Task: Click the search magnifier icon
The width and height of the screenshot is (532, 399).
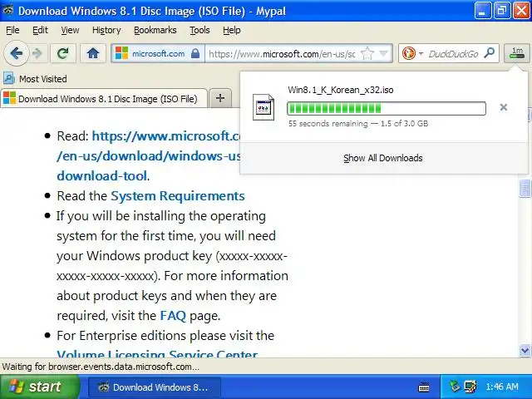Action: pos(490,53)
